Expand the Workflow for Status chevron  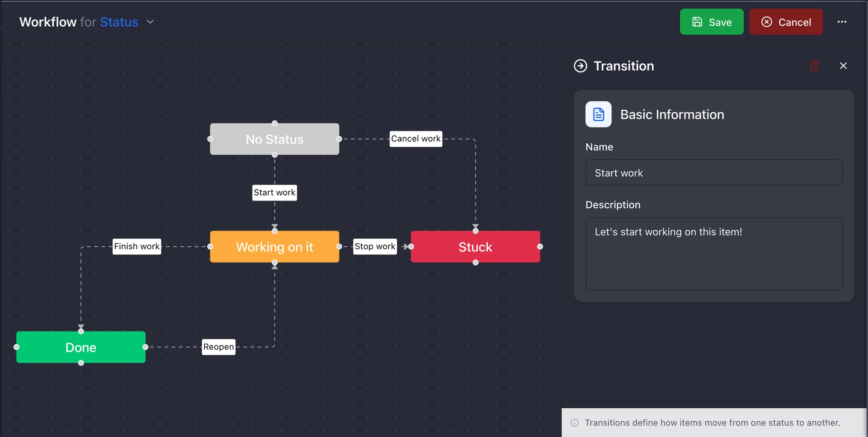coord(150,22)
